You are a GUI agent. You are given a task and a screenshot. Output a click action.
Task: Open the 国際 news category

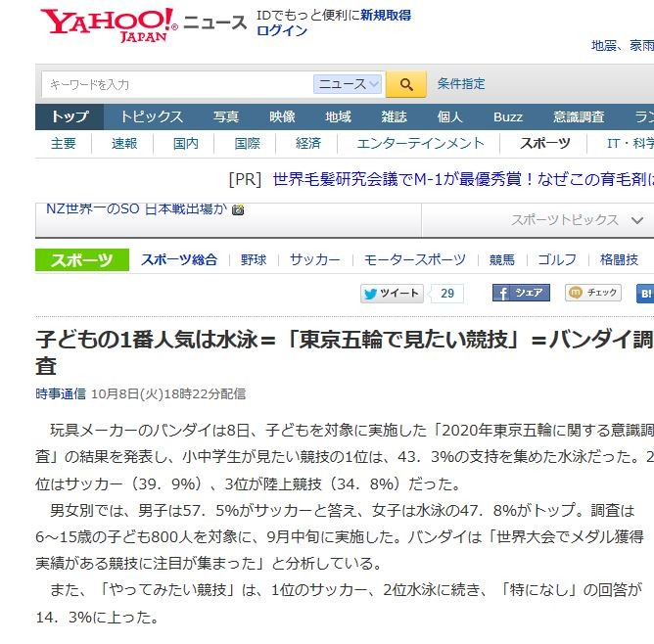pos(247,144)
